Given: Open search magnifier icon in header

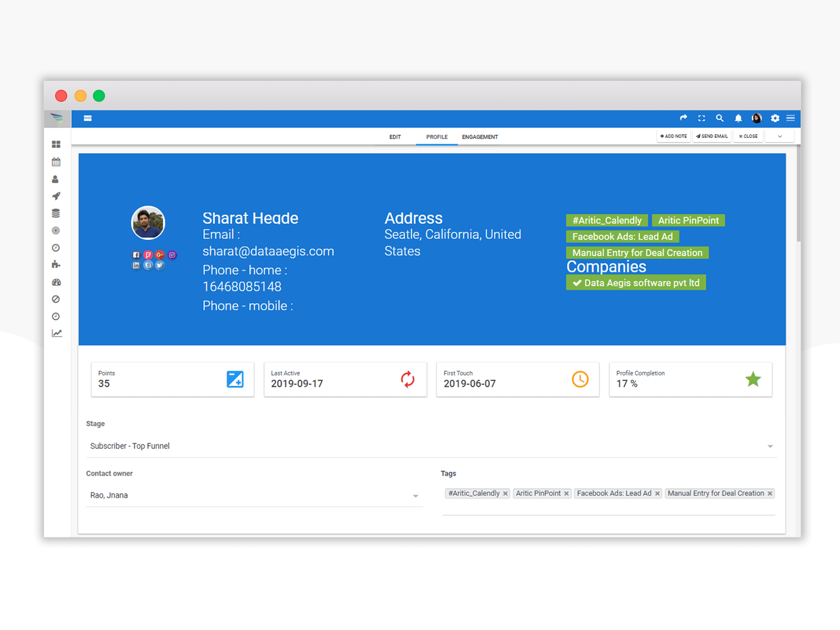Looking at the screenshot, I should 720,118.
